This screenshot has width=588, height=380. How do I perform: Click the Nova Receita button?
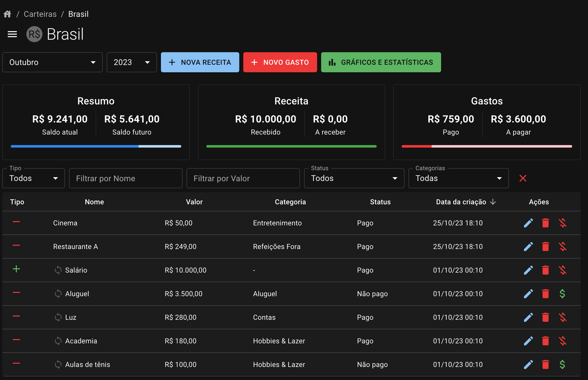point(200,62)
